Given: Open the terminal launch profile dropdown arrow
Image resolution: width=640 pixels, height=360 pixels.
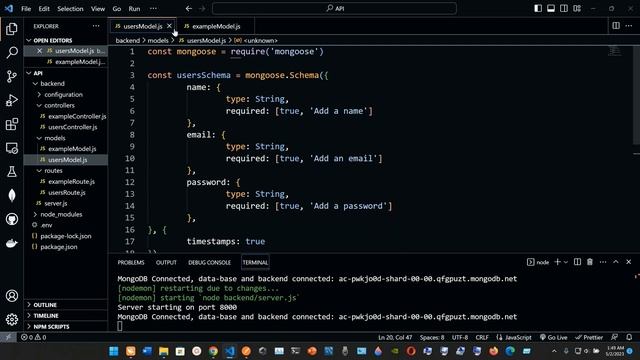Looking at the screenshot, I should coord(566,262).
